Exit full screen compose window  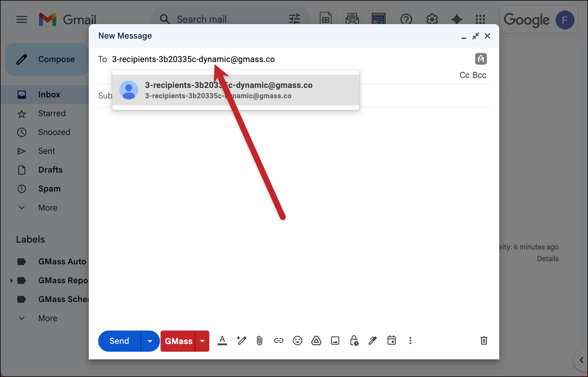[475, 36]
